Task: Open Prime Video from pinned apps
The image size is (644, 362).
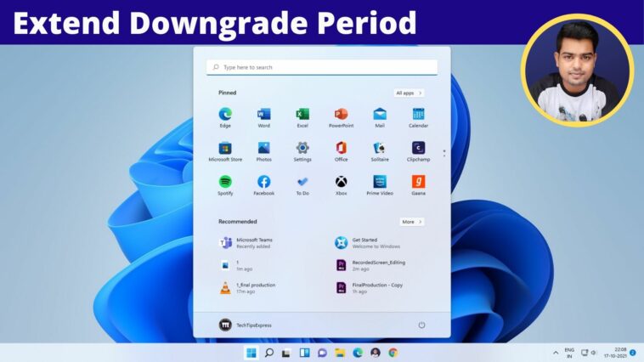Action: click(x=380, y=182)
